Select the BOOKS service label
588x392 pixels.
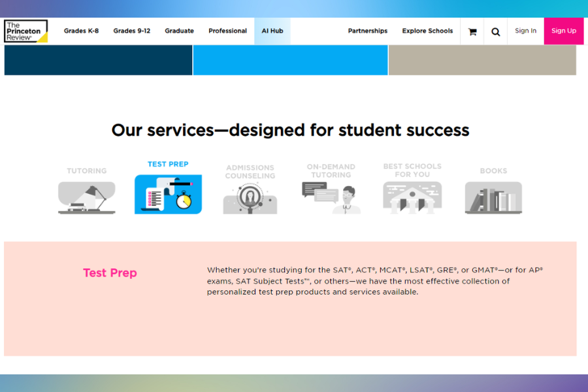pos(493,171)
